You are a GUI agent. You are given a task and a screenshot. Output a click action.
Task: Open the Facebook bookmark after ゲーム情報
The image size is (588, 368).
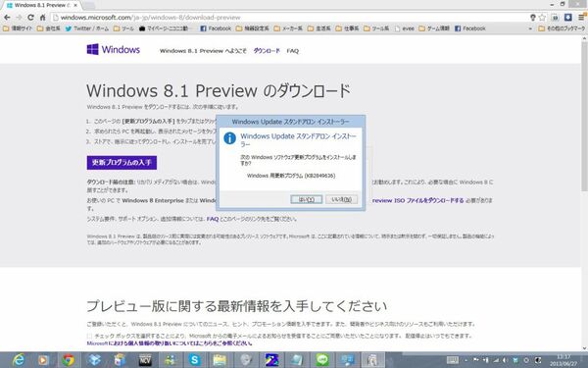(469, 28)
